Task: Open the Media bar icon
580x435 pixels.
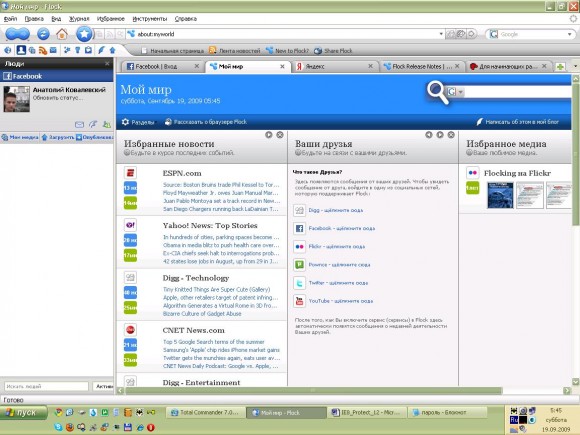Action: (x=32, y=50)
